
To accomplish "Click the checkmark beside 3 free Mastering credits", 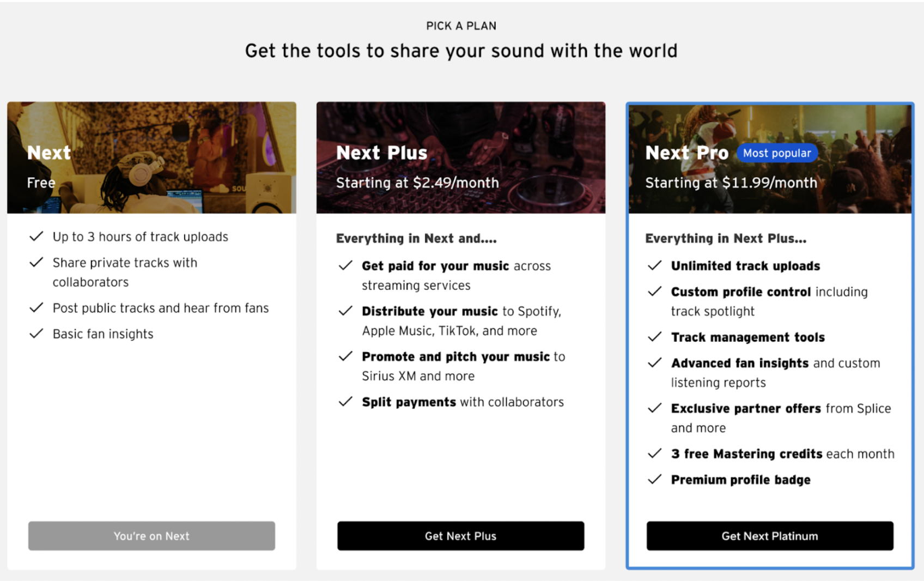I will point(655,453).
